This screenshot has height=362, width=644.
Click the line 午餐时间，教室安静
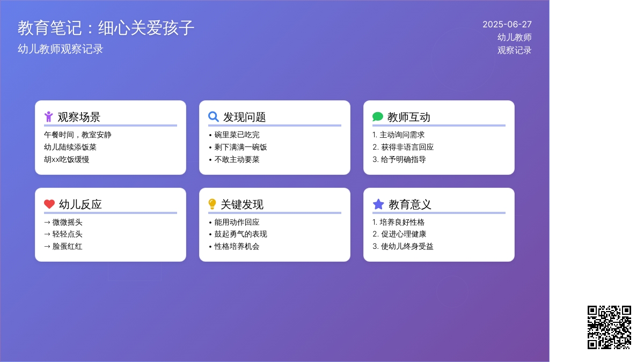pos(78,135)
